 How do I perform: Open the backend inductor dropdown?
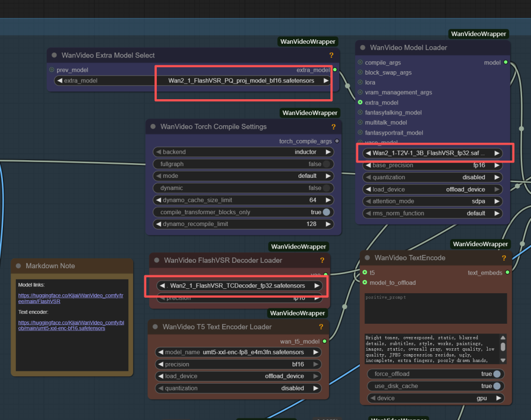pyautogui.click(x=243, y=152)
